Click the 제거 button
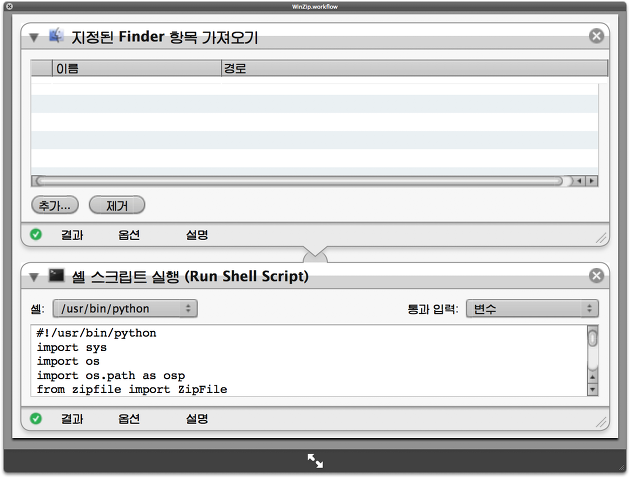 [117, 206]
